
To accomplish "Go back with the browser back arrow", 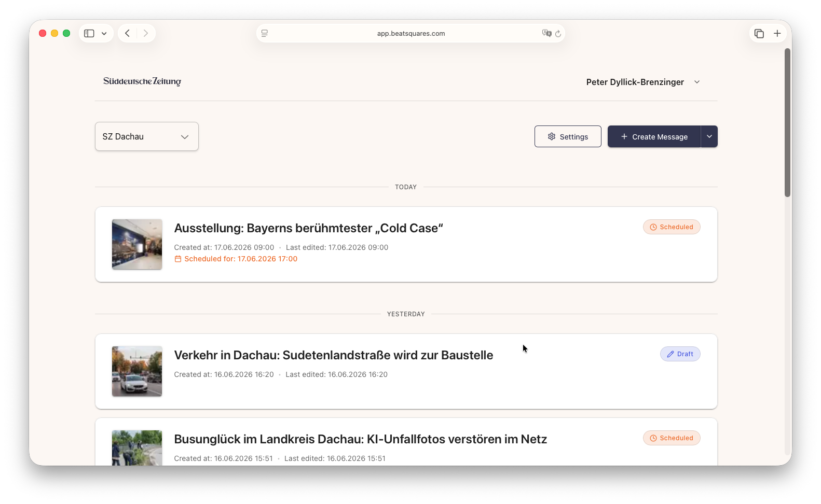I will tap(127, 33).
